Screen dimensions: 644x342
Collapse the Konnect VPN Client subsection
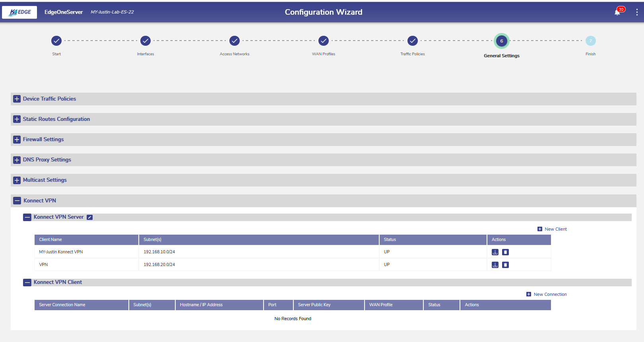[x=27, y=282]
